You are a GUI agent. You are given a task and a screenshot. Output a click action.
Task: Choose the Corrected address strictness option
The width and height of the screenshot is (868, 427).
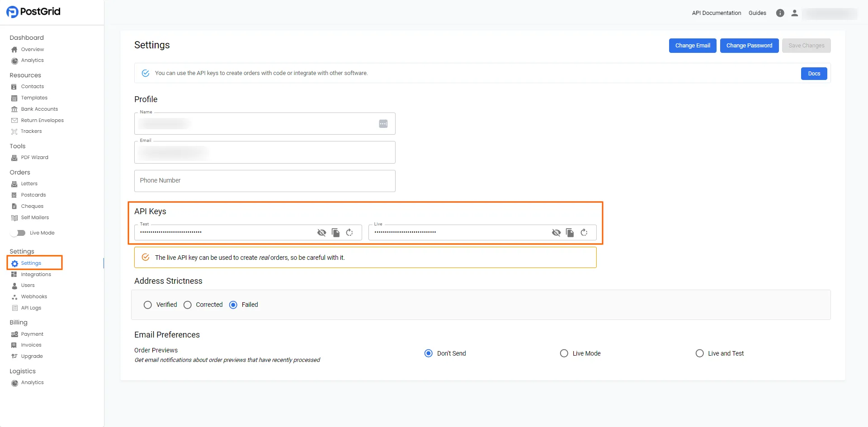(x=188, y=305)
